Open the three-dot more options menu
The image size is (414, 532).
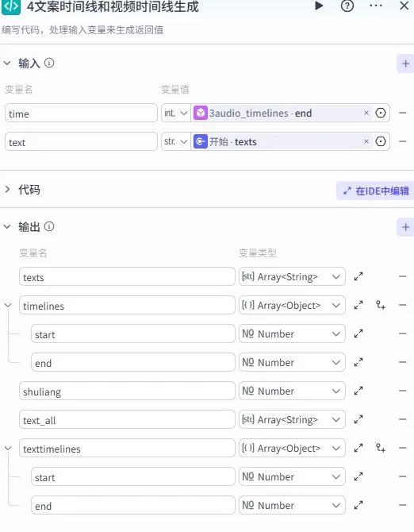pos(376,6)
